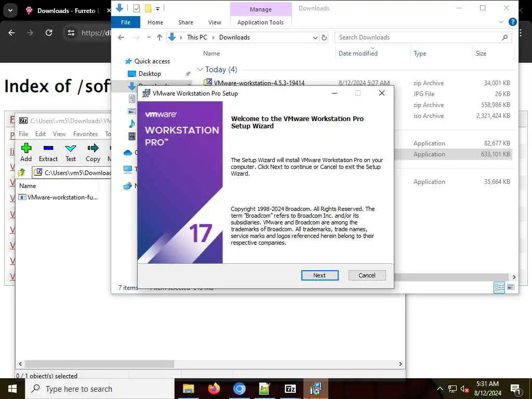Sort by Name column in Explorer

pyautogui.click(x=211, y=54)
